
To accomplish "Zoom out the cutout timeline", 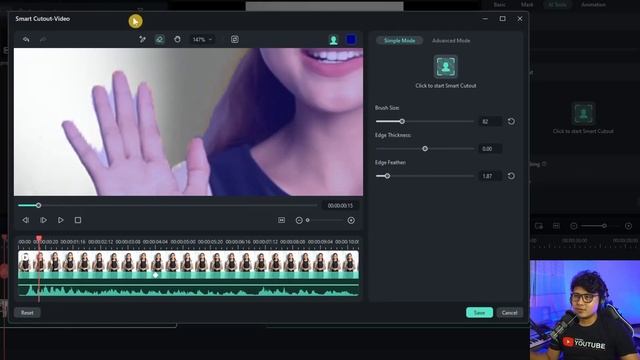I will (299, 220).
